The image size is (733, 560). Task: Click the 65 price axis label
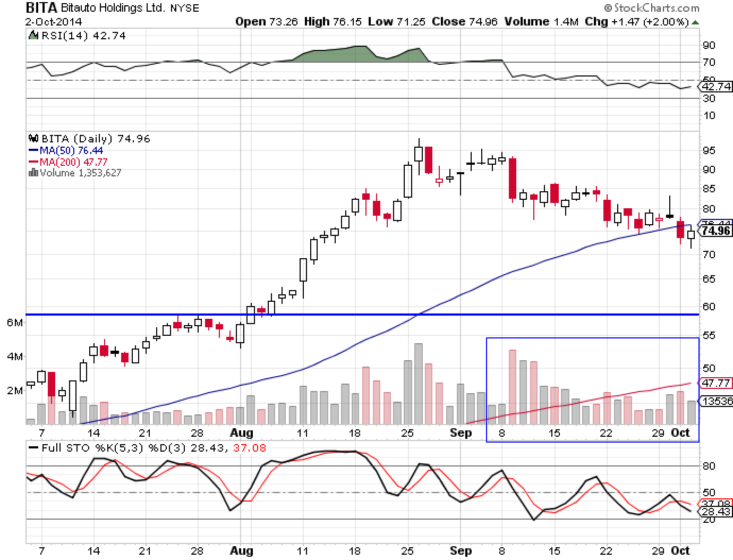click(709, 279)
